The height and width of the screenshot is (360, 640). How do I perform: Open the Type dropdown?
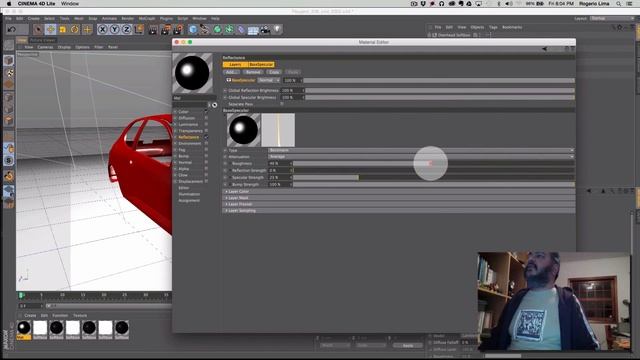click(421, 150)
